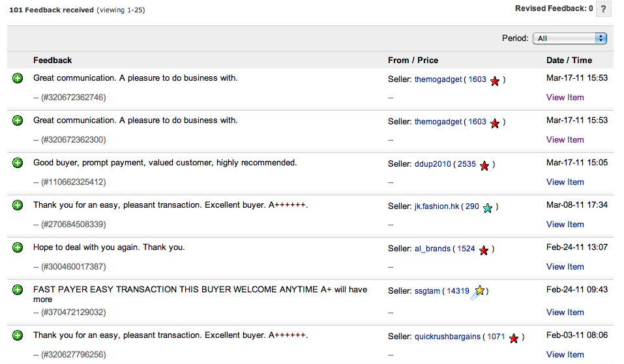Open seller profile quickrushbargains
624x364 pixels.
pos(447,337)
